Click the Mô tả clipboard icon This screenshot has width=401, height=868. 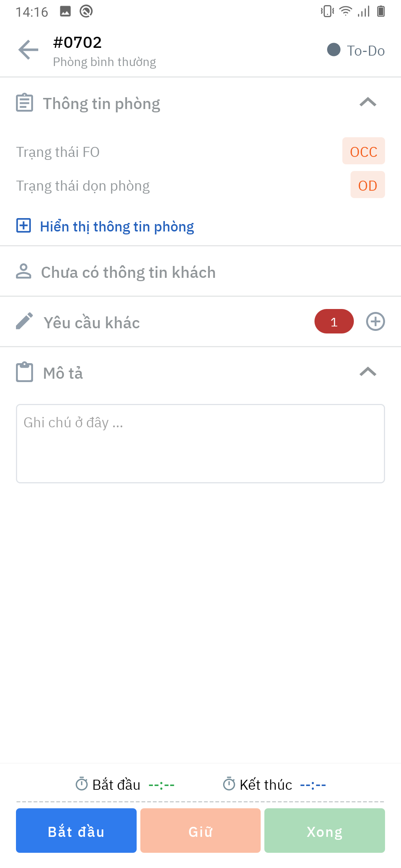[25, 372]
